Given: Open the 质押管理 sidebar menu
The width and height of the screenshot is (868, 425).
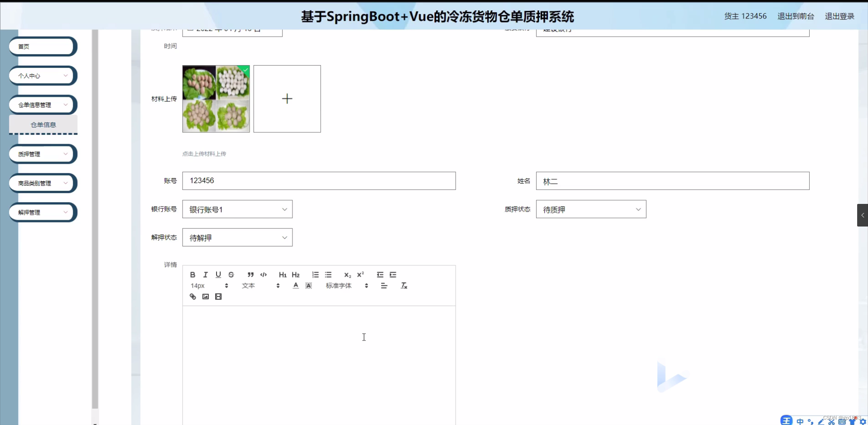Looking at the screenshot, I should 42,154.
